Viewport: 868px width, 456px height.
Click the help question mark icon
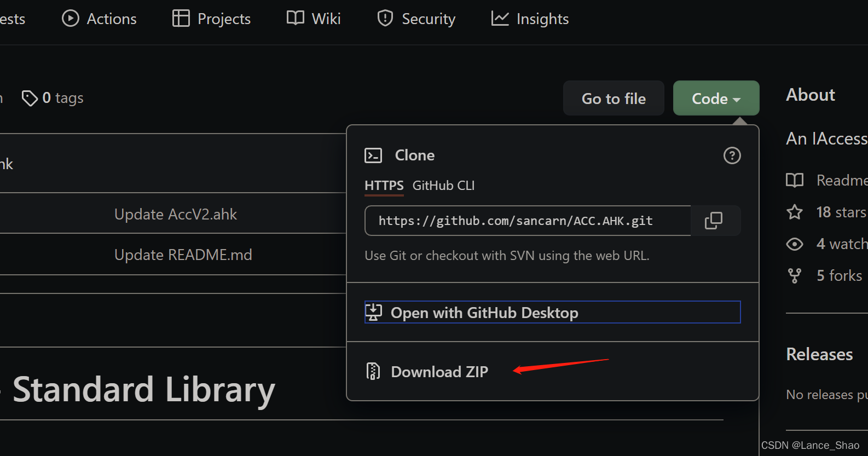point(732,155)
